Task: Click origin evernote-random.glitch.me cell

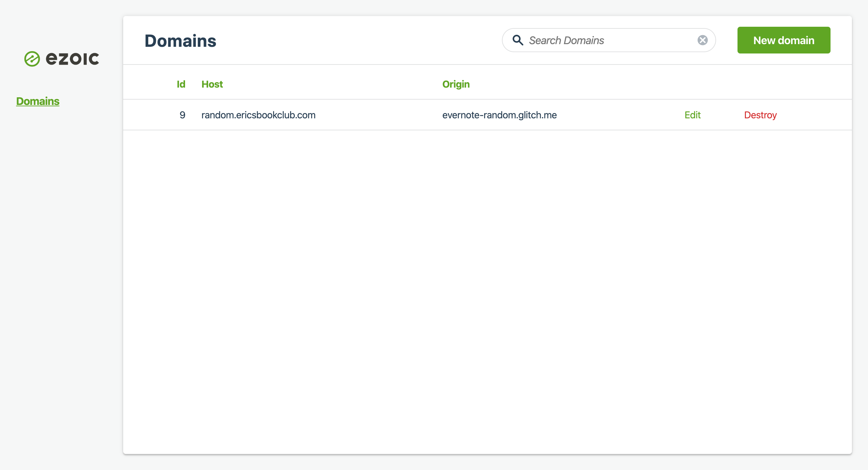Action: click(499, 115)
